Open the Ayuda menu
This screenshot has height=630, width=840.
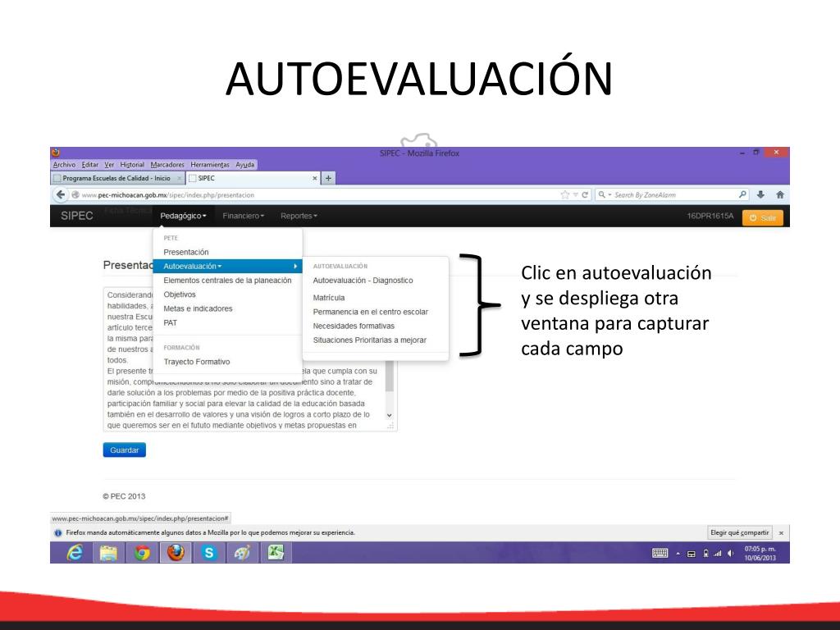tap(244, 164)
